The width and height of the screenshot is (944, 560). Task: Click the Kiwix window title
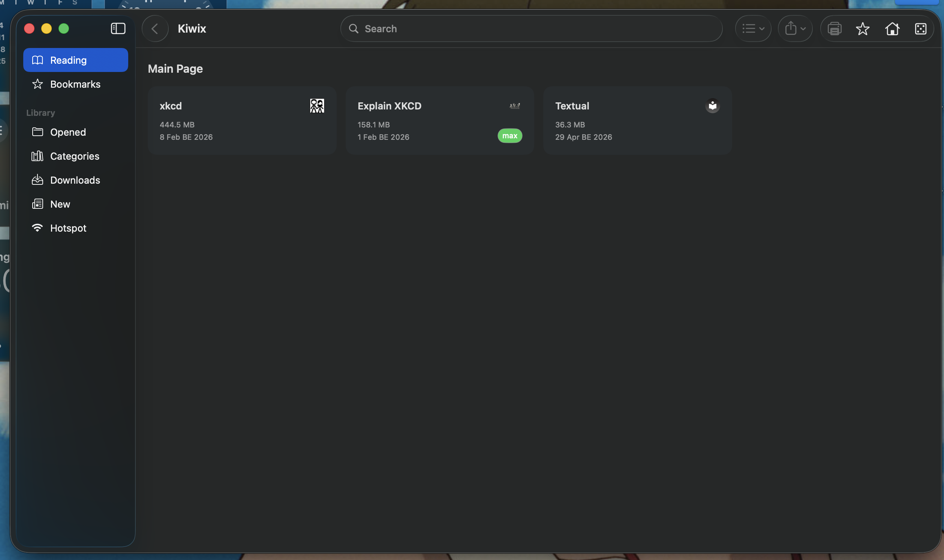tap(192, 29)
